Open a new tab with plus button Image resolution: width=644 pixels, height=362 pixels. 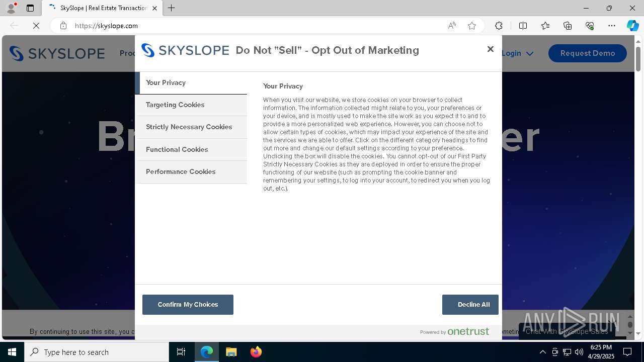click(172, 8)
